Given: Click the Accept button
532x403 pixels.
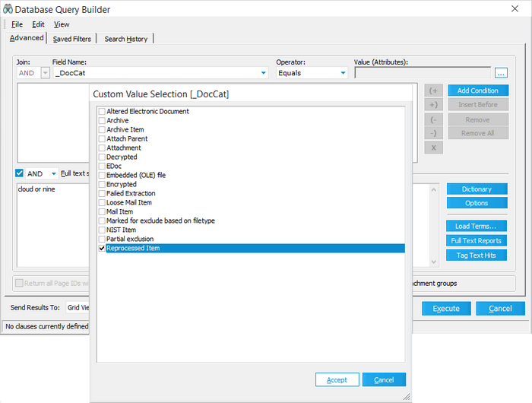Looking at the screenshot, I should pyautogui.click(x=337, y=380).
